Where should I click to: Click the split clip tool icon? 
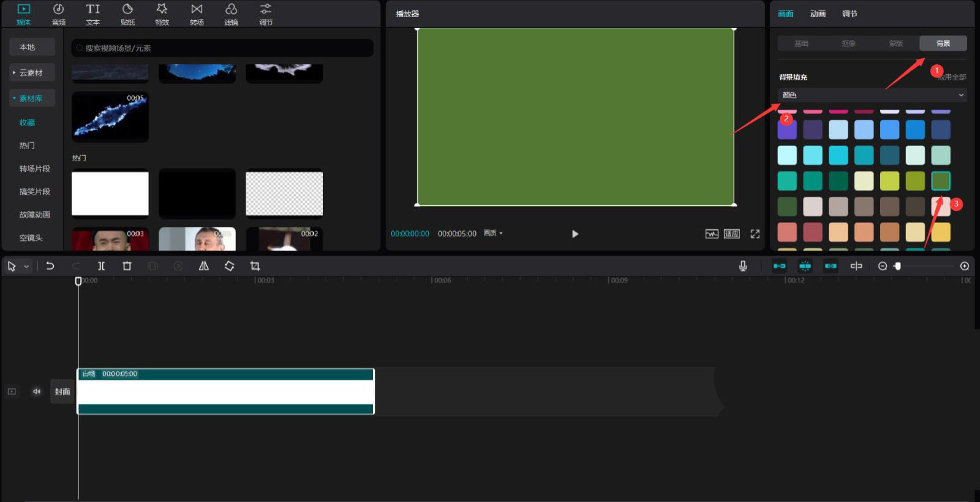click(101, 266)
